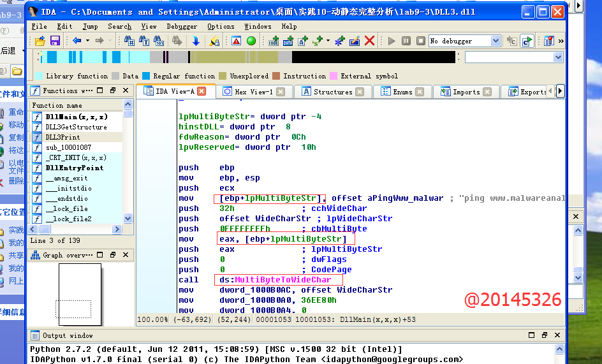Click the back navigation arrow icon
The image size is (602, 364).
pyautogui.click(x=77, y=41)
